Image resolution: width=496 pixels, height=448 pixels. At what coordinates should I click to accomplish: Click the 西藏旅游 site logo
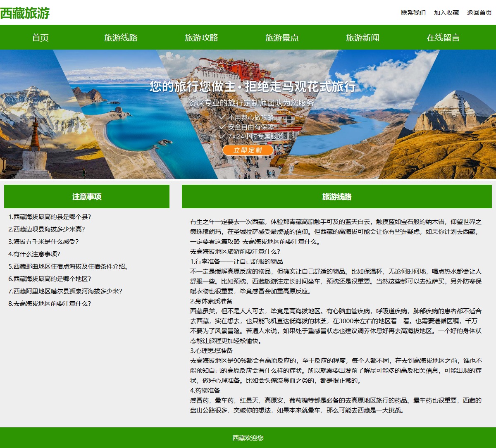click(x=25, y=13)
